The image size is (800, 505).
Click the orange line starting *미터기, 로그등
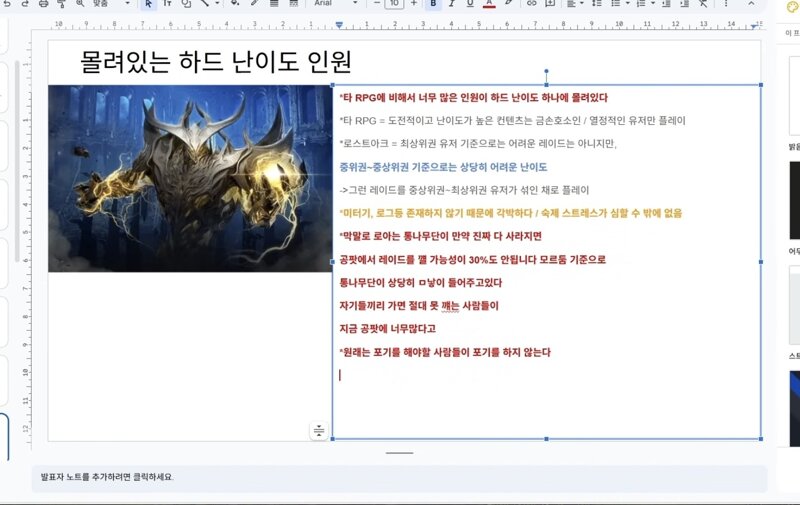(511, 213)
